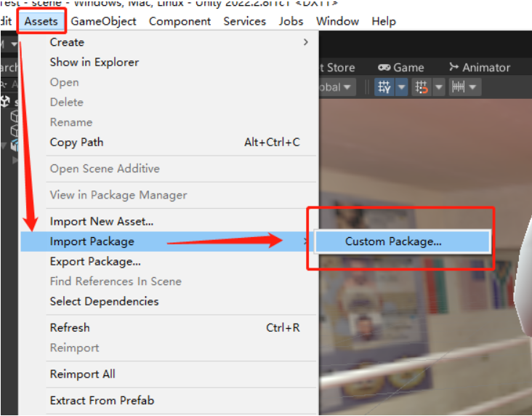Choose Custom Package from submenu
Screen dimensions: 532x416
(393, 241)
